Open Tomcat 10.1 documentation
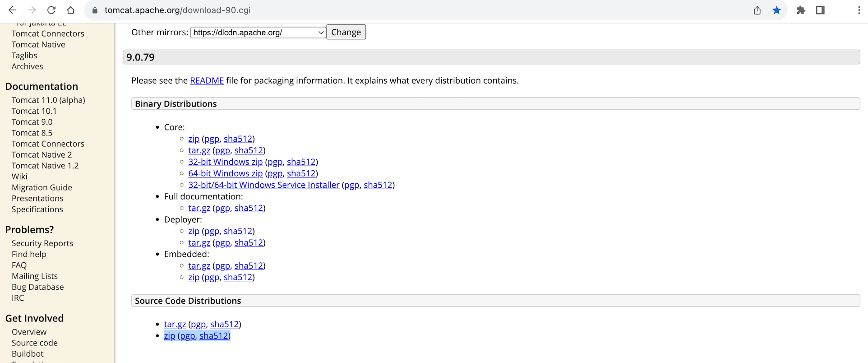This screenshot has height=363, width=868. tap(34, 111)
